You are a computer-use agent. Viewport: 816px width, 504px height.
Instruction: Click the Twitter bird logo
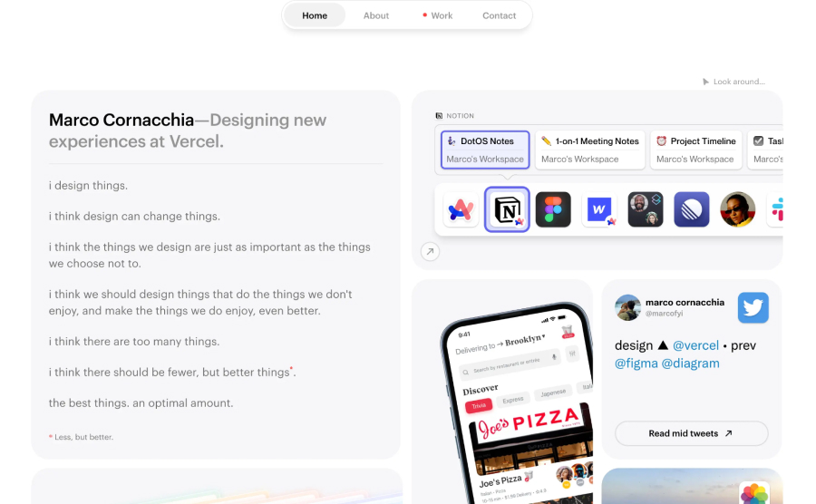coord(753,307)
